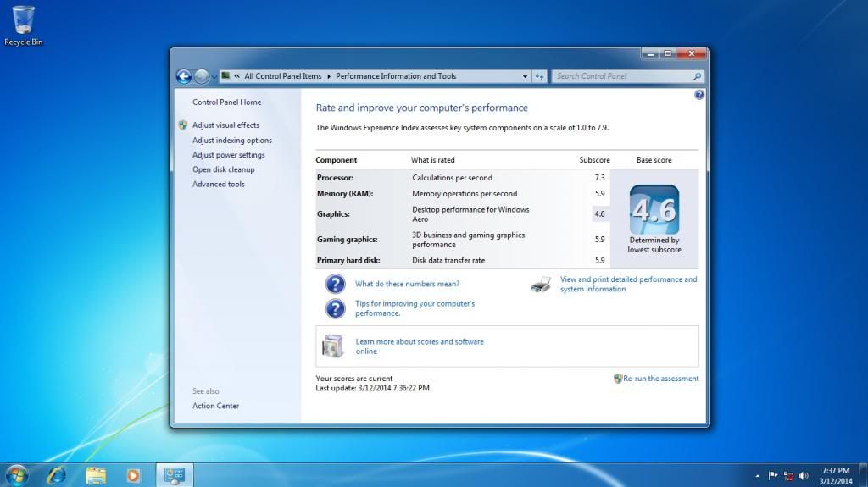Viewport: 868px width, 487px height.
Task: Expand the address bar previous locations dropdown
Action: 525,76
